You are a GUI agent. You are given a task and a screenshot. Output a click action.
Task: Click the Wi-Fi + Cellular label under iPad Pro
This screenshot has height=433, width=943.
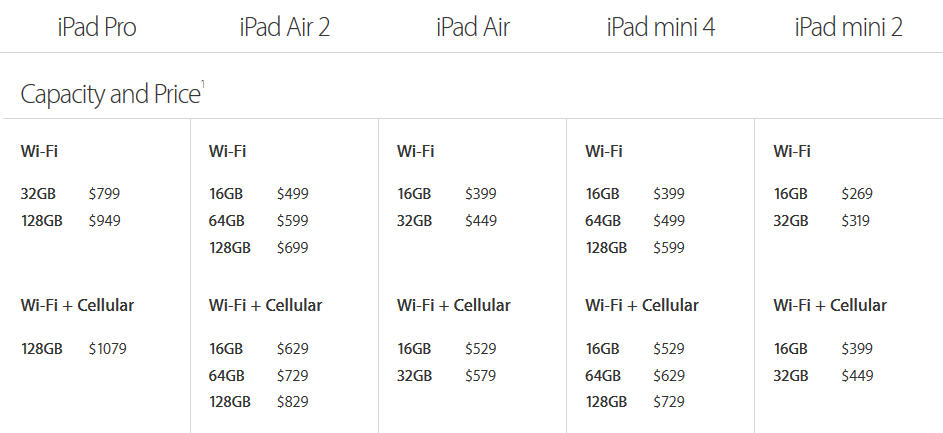click(77, 305)
